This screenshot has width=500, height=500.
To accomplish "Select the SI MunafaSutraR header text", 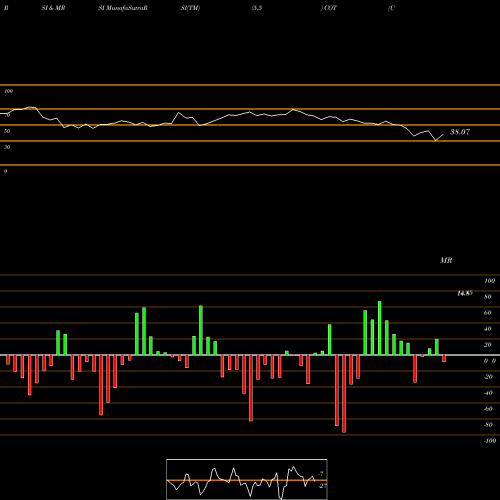I will [123, 8].
